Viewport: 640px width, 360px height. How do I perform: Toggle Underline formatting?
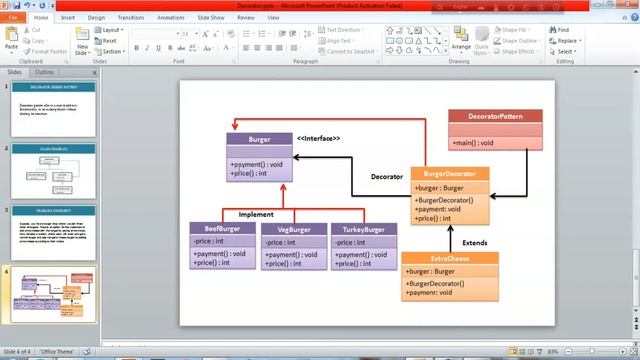pyautogui.click(x=158, y=48)
